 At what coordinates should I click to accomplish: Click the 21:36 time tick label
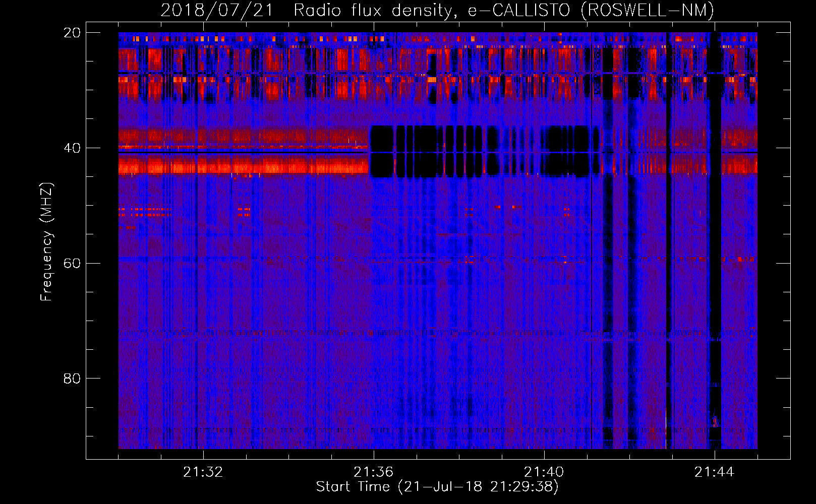[374, 472]
